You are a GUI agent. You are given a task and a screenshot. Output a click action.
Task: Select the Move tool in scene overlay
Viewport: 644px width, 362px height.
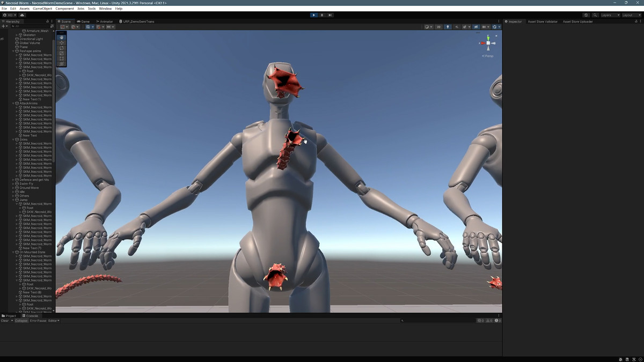coord(62,43)
